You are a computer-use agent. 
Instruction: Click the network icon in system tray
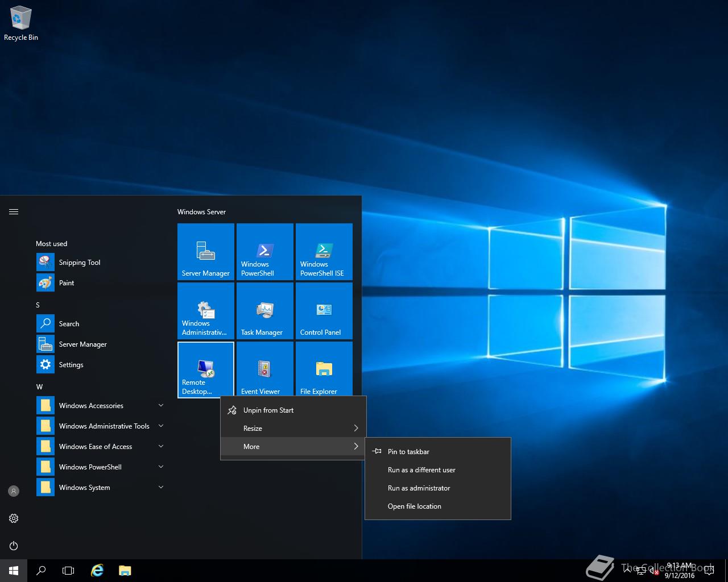(640, 571)
